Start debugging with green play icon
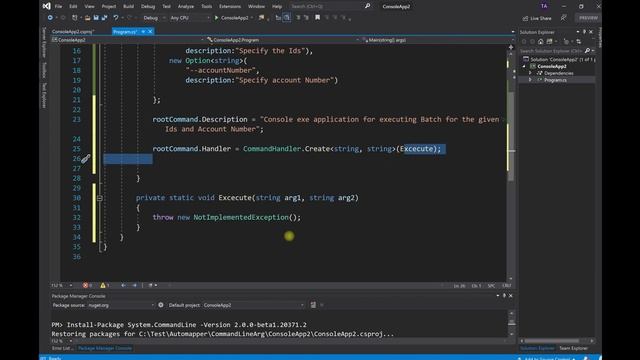640x360 pixels. click(x=216, y=18)
